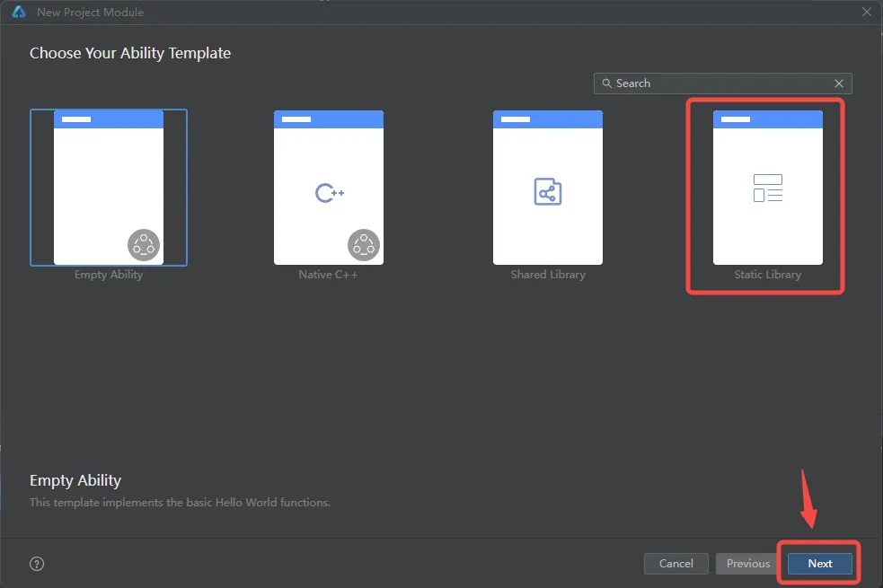Select the Native C++ template label
Viewport: 883px width, 588px height.
pyautogui.click(x=328, y=275)
